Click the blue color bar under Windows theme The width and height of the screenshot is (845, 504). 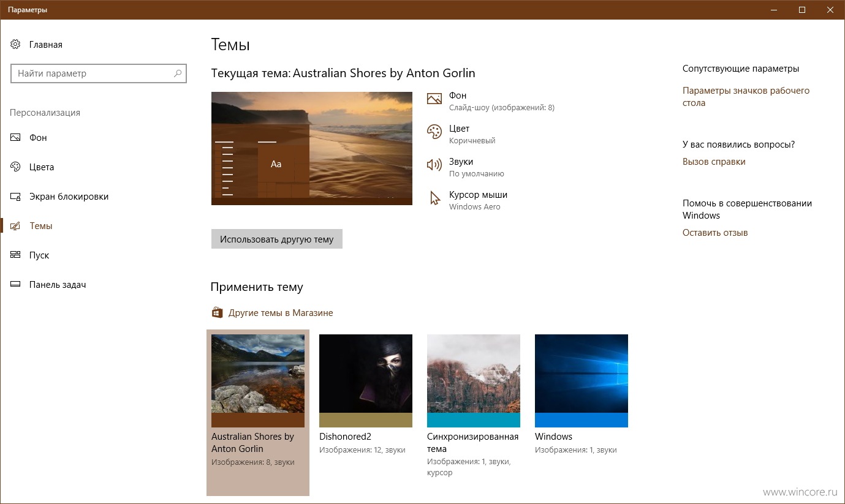click(x=582, y=420)
